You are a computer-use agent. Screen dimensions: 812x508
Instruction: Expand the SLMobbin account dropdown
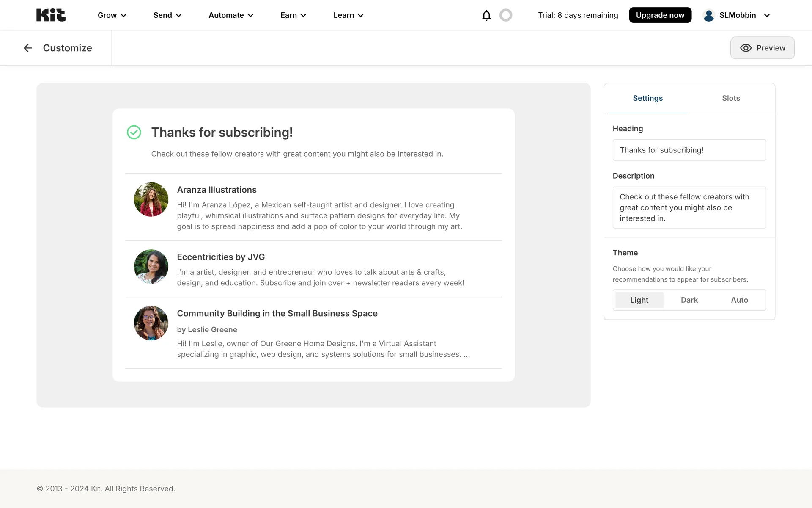767,15
